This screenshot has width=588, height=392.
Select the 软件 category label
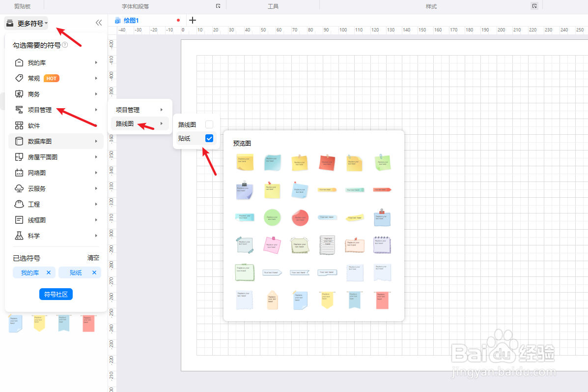click(34, 126)
